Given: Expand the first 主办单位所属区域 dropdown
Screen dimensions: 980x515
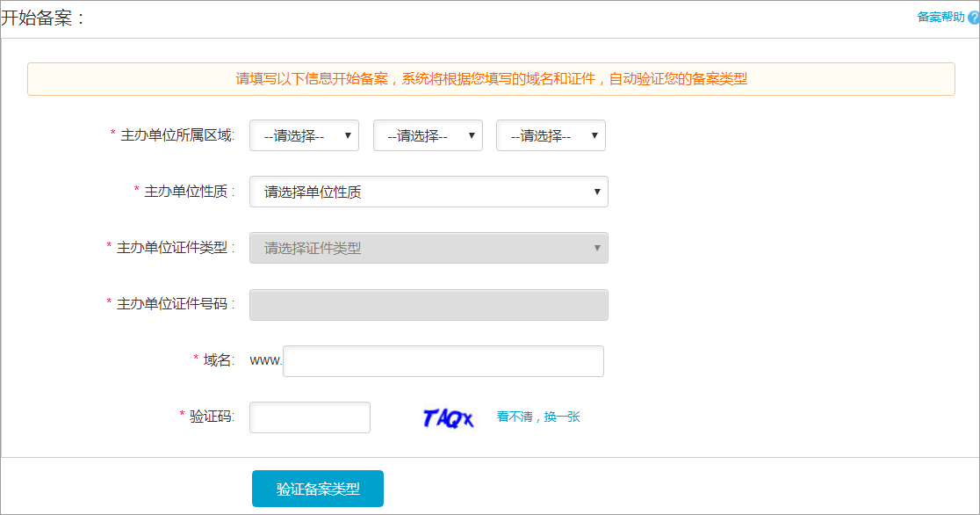Looking at the screenshot, I should tap(304, 136).
